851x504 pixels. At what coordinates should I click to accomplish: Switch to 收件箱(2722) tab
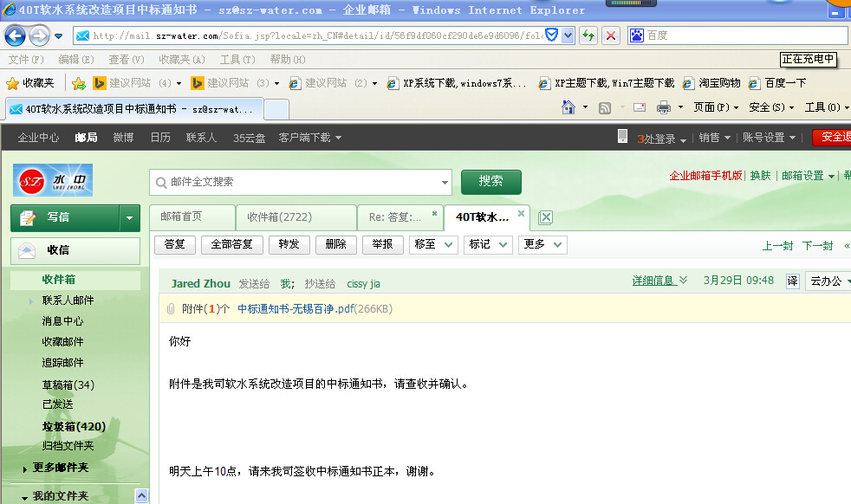point(296,217)
